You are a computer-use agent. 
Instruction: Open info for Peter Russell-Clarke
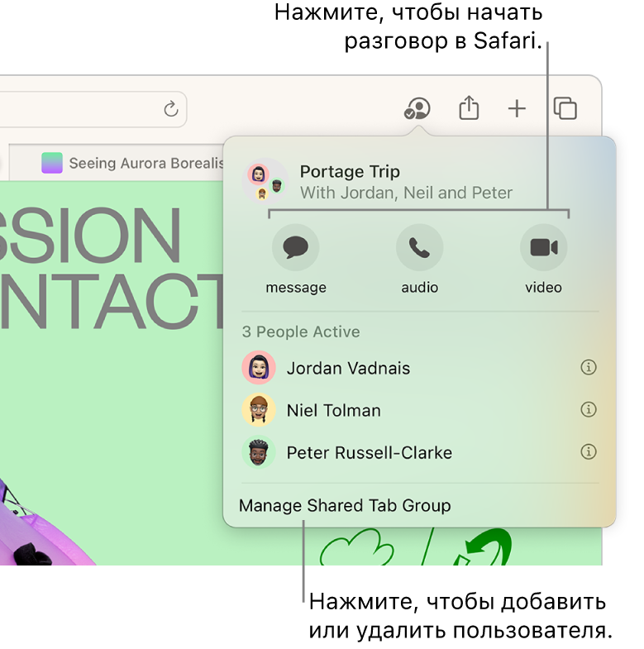click(x=589, y=451)
